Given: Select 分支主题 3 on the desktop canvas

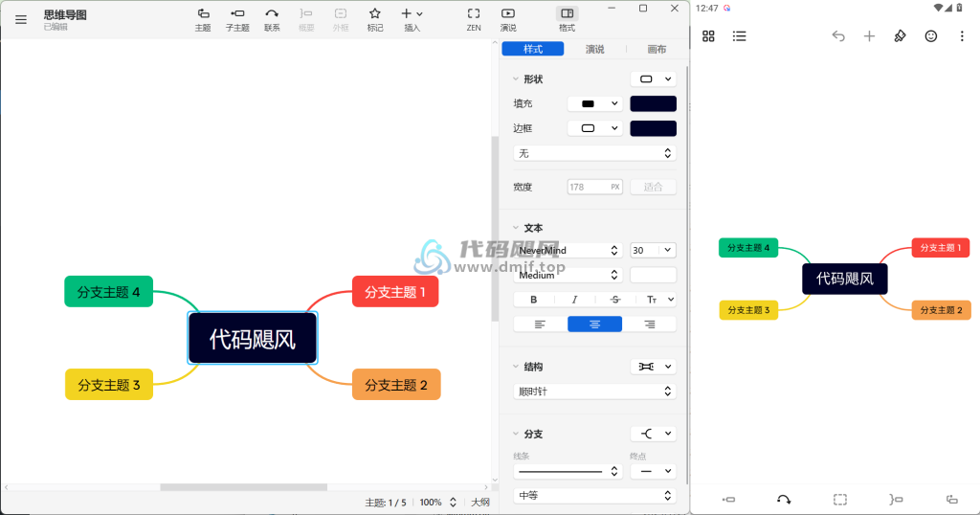Looking at the screenshot, I should click(109, 385).
